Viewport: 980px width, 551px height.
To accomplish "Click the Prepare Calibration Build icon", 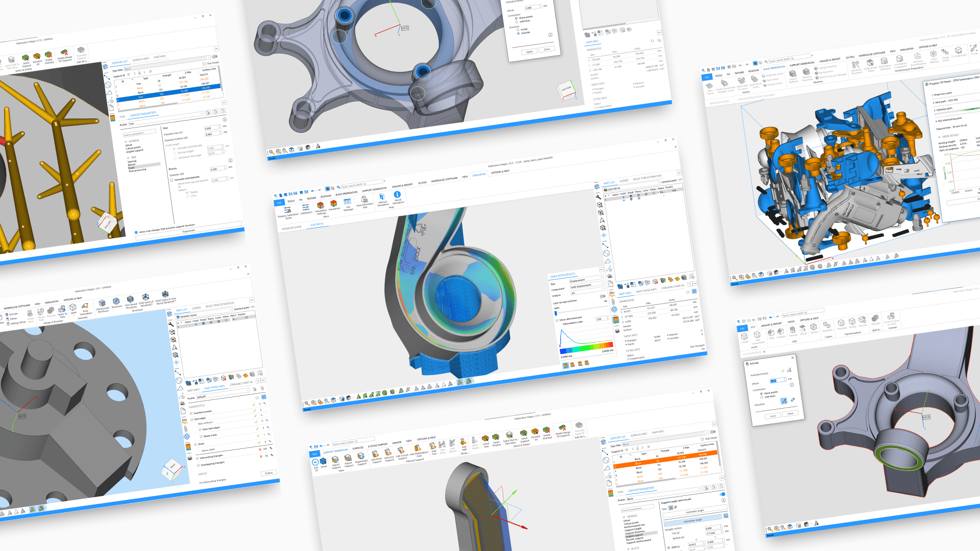I will 287,210.
